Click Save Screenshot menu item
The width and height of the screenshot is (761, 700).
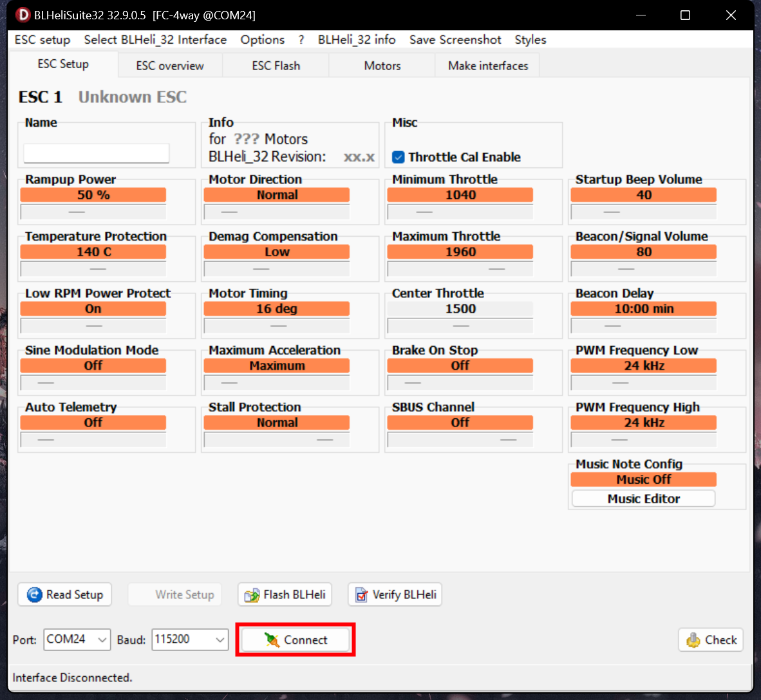click(x=455, y=40)
